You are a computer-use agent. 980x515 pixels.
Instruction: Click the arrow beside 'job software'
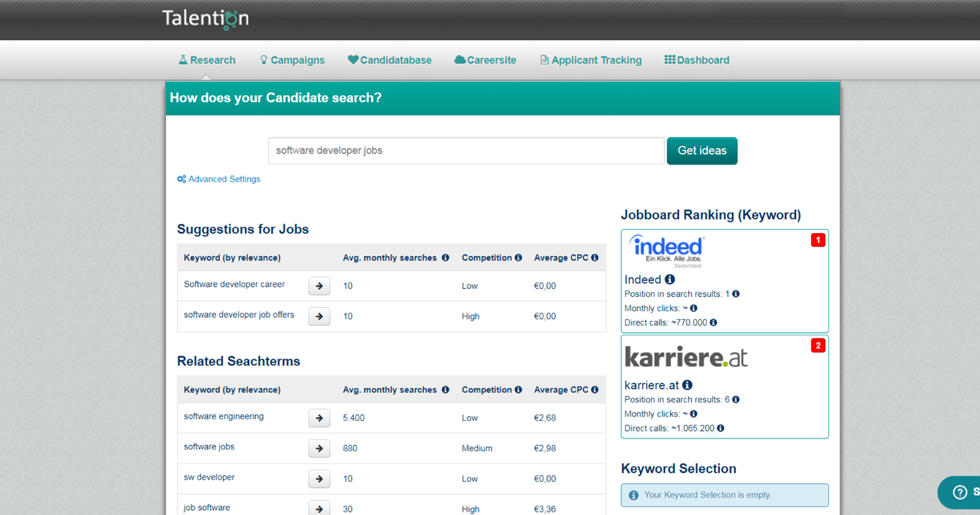(x=319, y=508)
